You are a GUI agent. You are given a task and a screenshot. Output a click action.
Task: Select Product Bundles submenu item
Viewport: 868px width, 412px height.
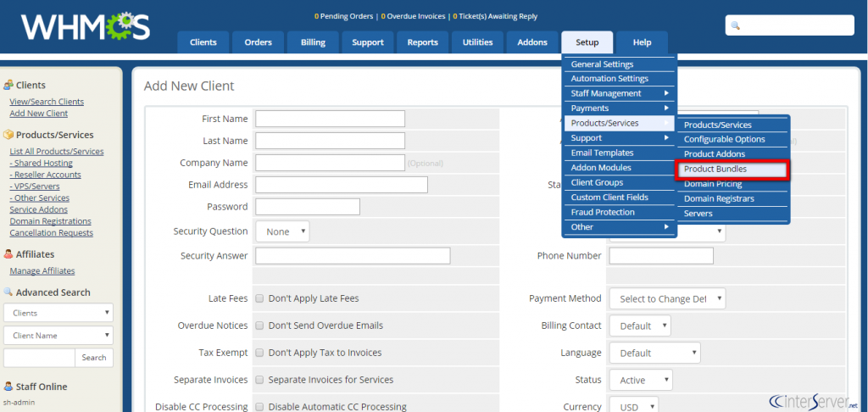click(x=733, y=169)
